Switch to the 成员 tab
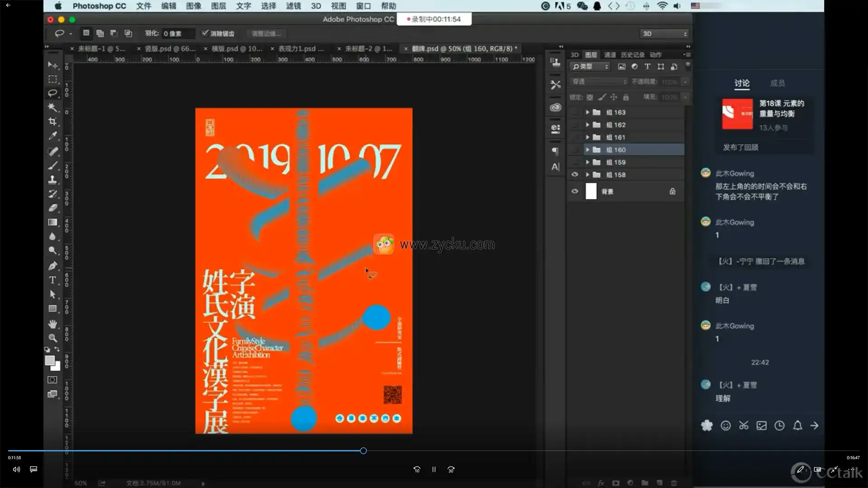The image size is (868, 488). click(777, 83)
